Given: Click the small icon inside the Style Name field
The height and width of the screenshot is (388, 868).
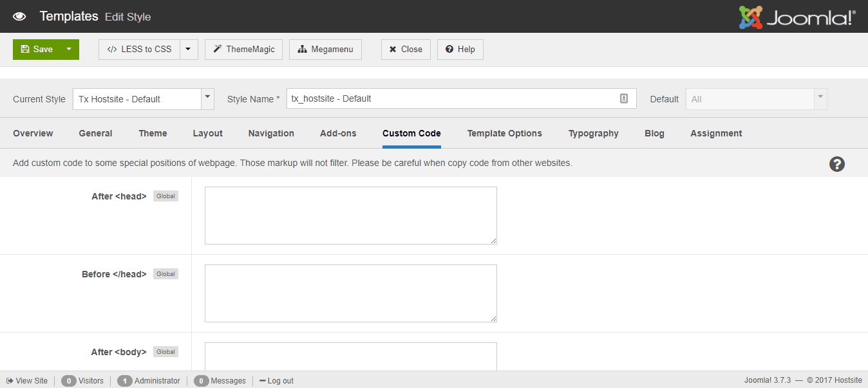Looking at the screenshot, I should (x=623, y=98).
